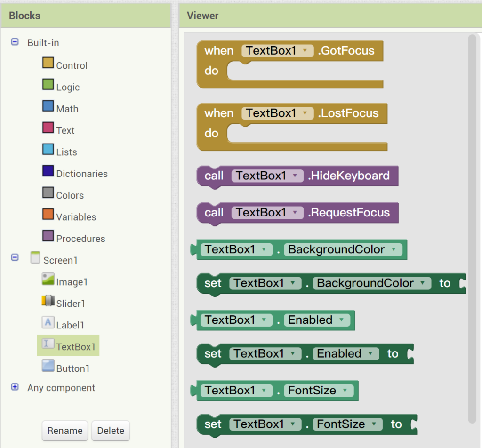Open the Lists blocks drawer
The image size is (482, 448).
click(x=66, y=152)
